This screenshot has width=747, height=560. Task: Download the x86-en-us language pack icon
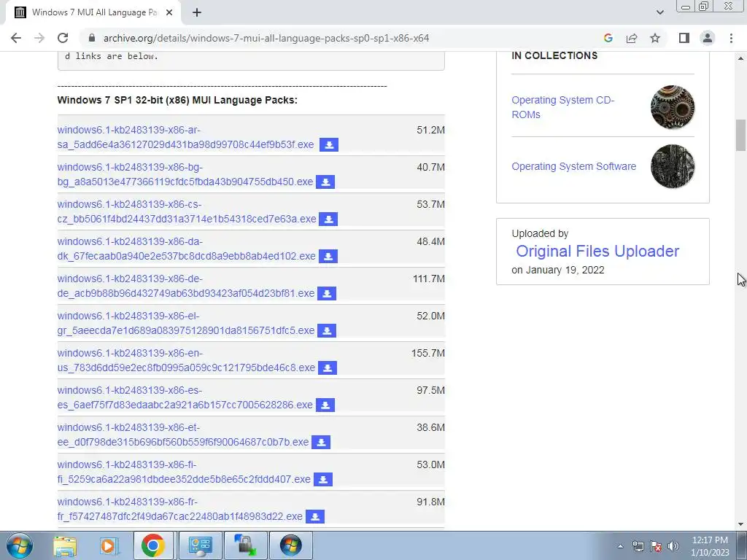tap(328, 367)
